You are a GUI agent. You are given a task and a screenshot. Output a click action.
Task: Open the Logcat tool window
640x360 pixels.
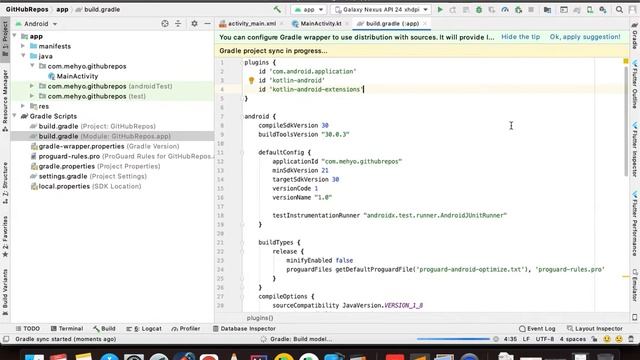[144, 329]
